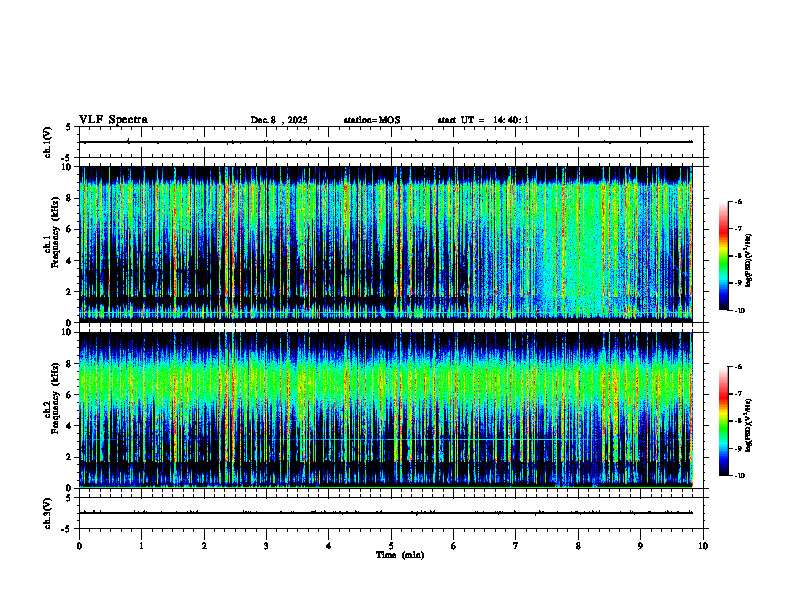Click the 'station=MOS' label
The height and width of the screenshot is (612, 792).
[372, 120]
